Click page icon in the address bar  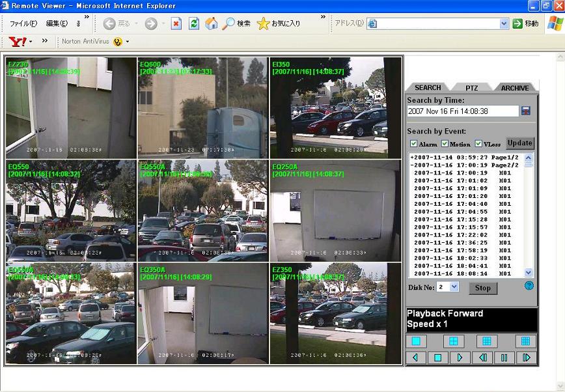pos(372,24)
